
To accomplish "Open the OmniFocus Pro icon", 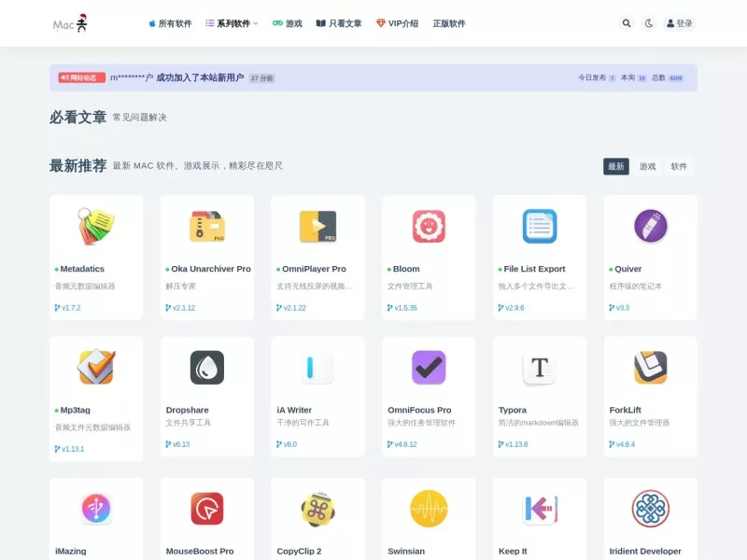I will tap(429, 367).
